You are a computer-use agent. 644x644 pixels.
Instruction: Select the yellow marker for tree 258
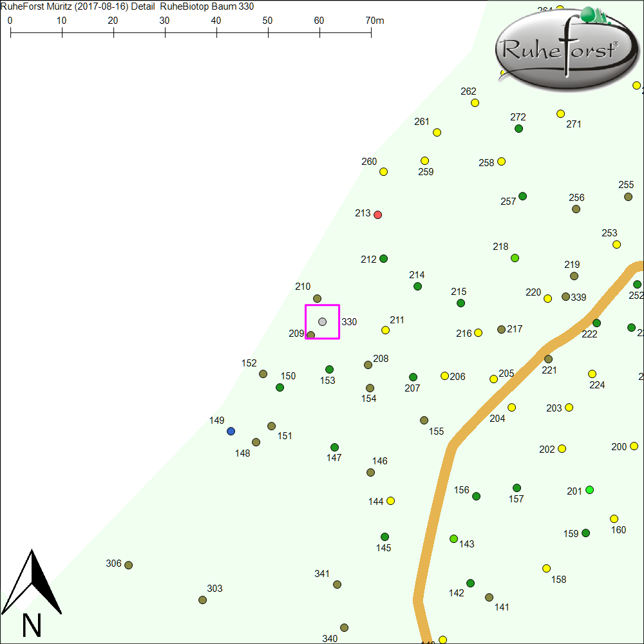tap(501, 161)
